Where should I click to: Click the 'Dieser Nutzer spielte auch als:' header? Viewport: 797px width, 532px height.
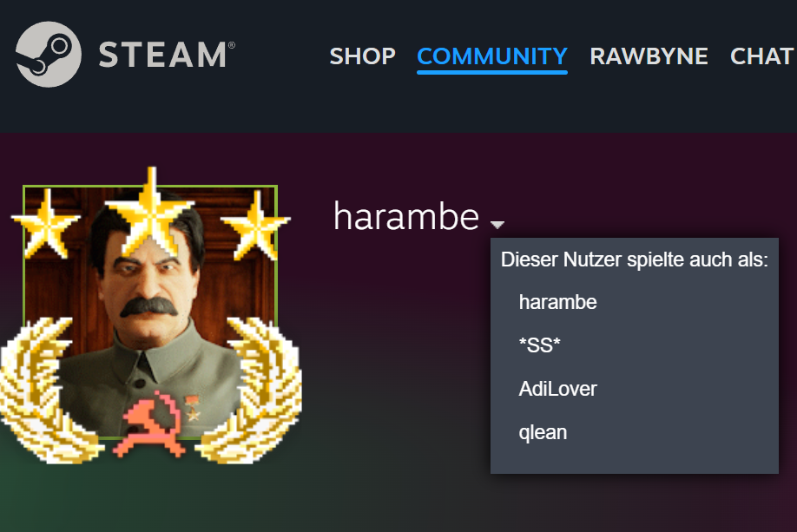[634, 259]
